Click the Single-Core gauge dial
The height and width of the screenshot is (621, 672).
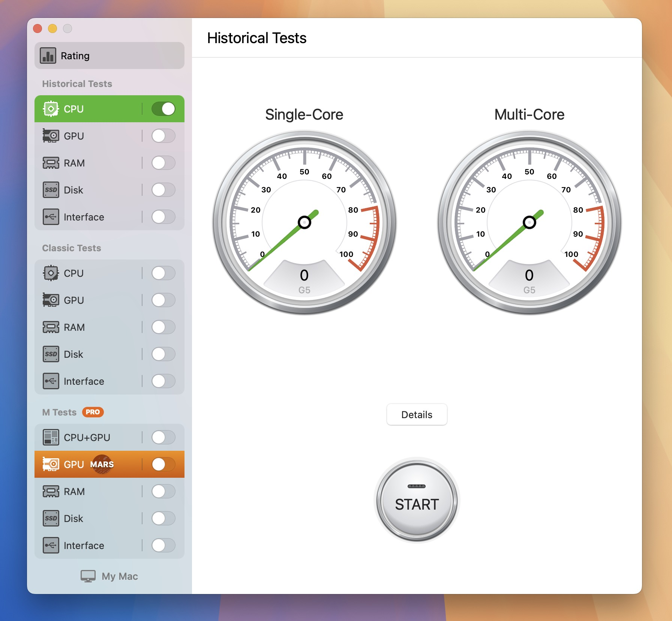[304, 222]
